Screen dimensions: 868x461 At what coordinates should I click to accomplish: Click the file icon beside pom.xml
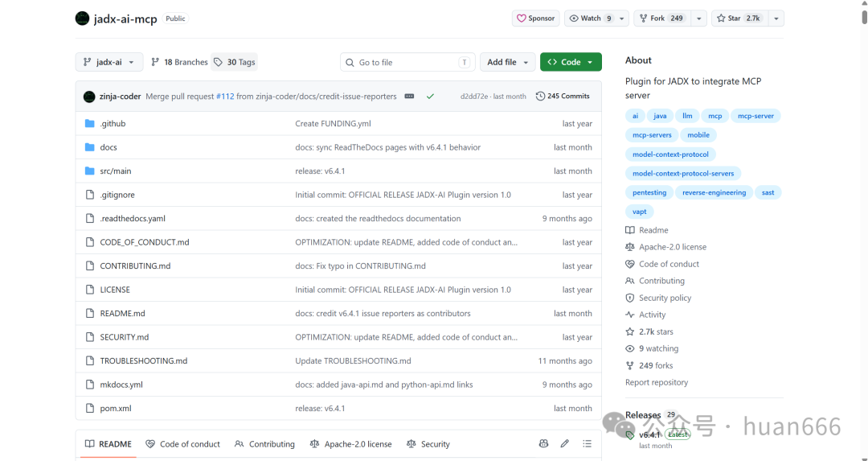click(x=90, y=408)
